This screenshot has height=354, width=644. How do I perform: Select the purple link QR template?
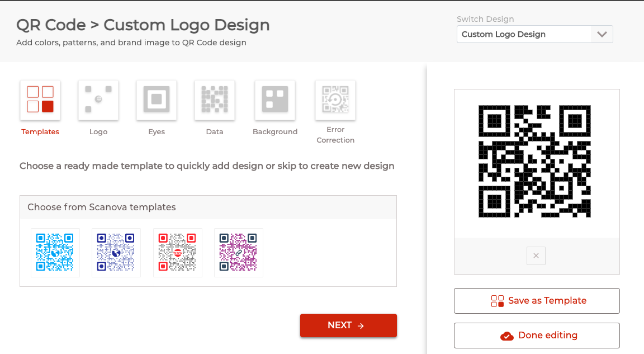[x=238, y=252]
